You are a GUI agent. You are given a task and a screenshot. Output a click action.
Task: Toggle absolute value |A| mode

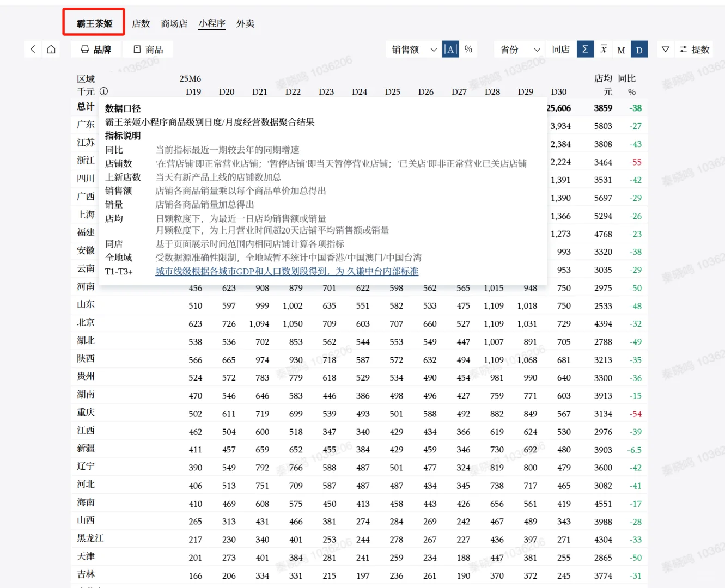click(x=450, y=50)
